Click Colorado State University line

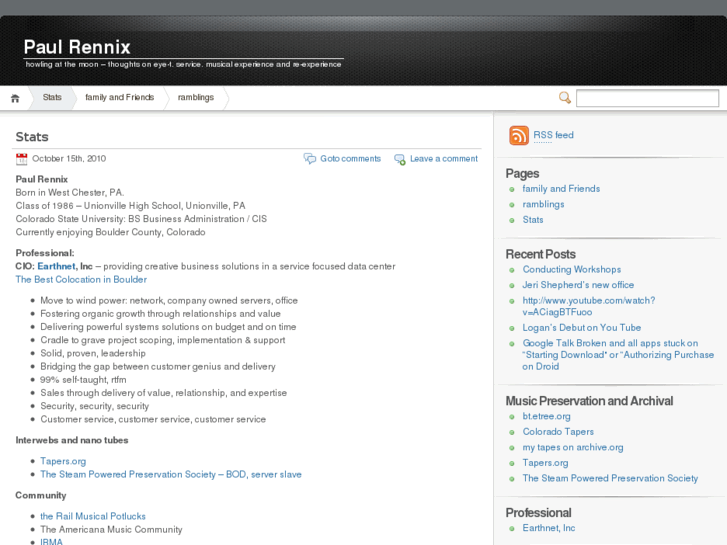click(x=141, y=219)
